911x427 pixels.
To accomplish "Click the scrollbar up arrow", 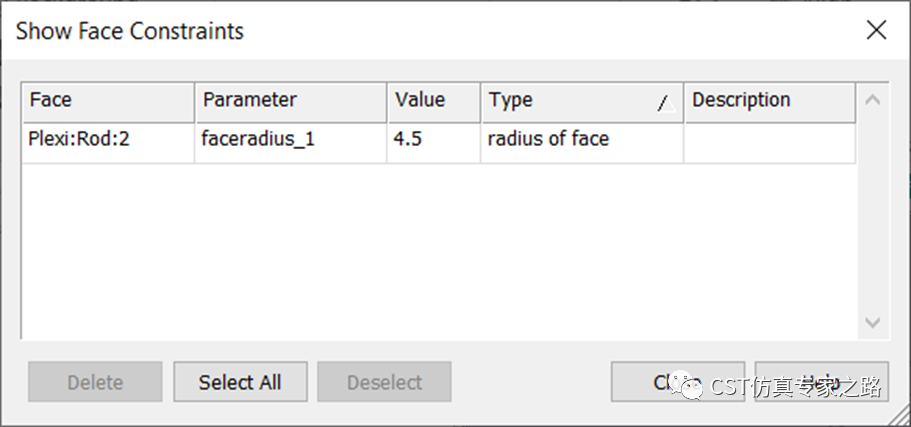I will [872, 100].
